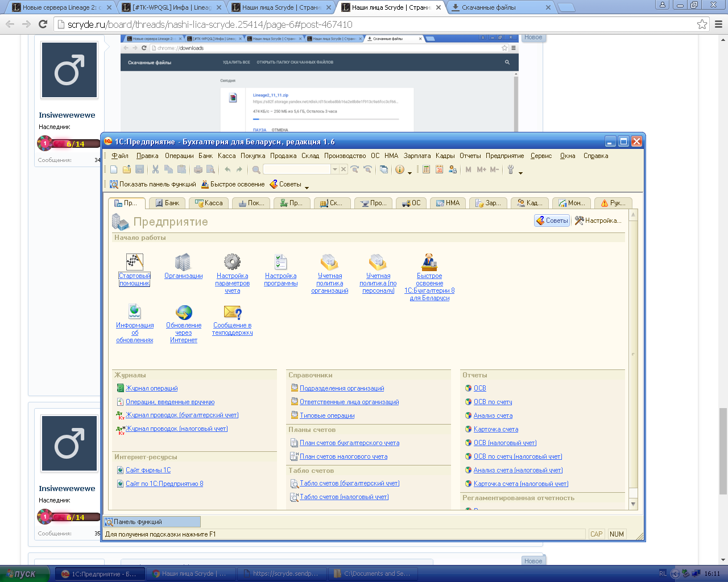Open the Журнал операций link

[x=151, y=388]
